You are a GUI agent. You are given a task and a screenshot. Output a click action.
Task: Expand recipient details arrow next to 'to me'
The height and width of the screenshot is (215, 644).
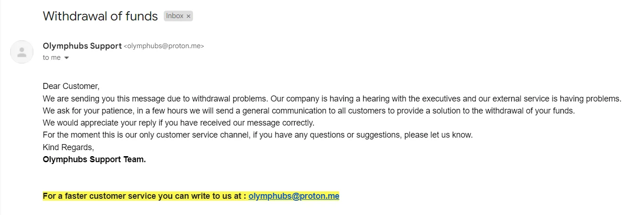pos(66,58)
